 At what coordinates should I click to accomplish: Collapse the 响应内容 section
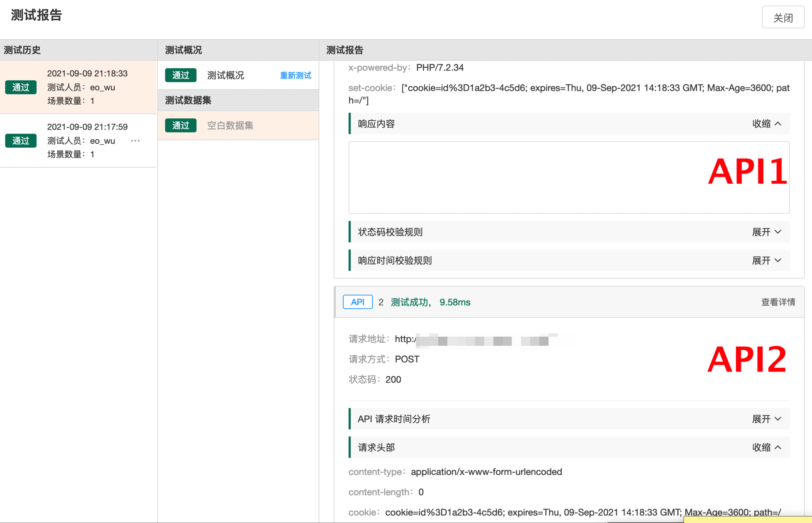(x=766, y=124)
